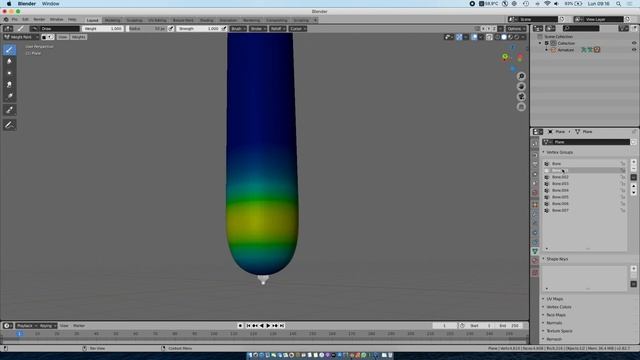Open the Vertex Group specials dropdown arrow

pyautogui.click(x=633, y=177)
